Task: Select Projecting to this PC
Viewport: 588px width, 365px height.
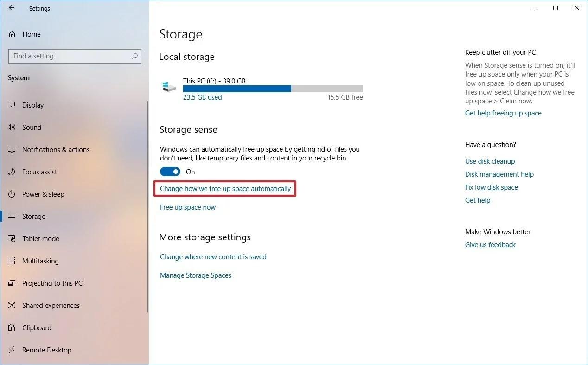Action: pos(52,283)
